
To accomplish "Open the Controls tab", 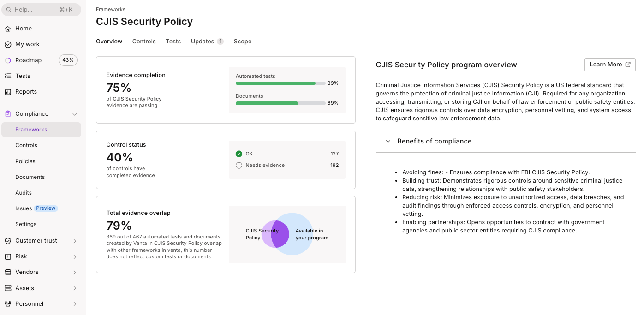I will click(x=144, y=42).
